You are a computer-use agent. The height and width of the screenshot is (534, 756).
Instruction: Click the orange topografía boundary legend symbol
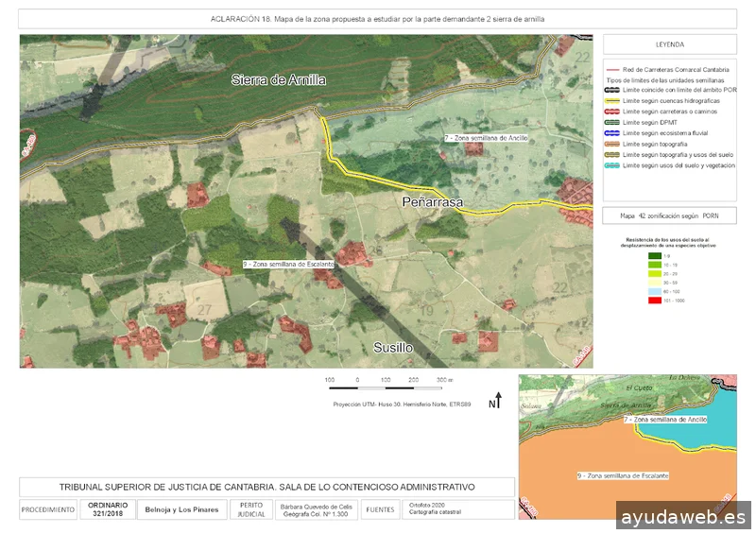point(612,144)
